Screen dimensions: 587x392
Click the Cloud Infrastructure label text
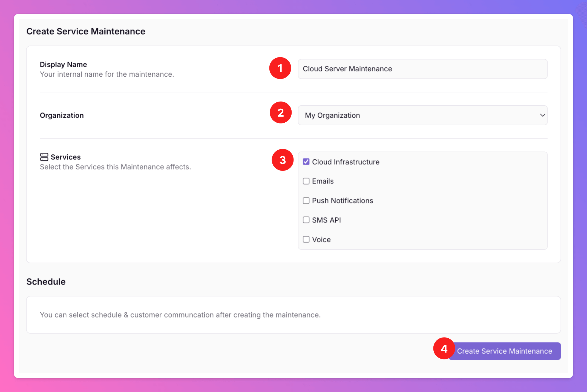(346, 162)
